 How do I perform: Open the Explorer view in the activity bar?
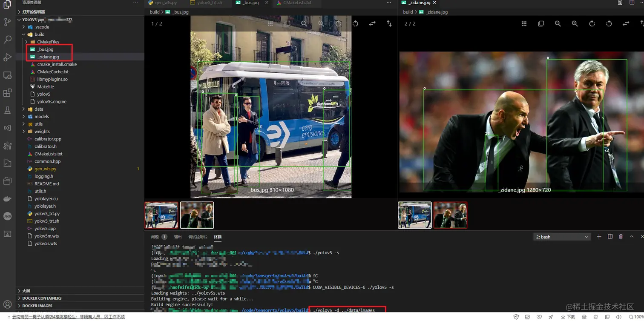(7, 4)
